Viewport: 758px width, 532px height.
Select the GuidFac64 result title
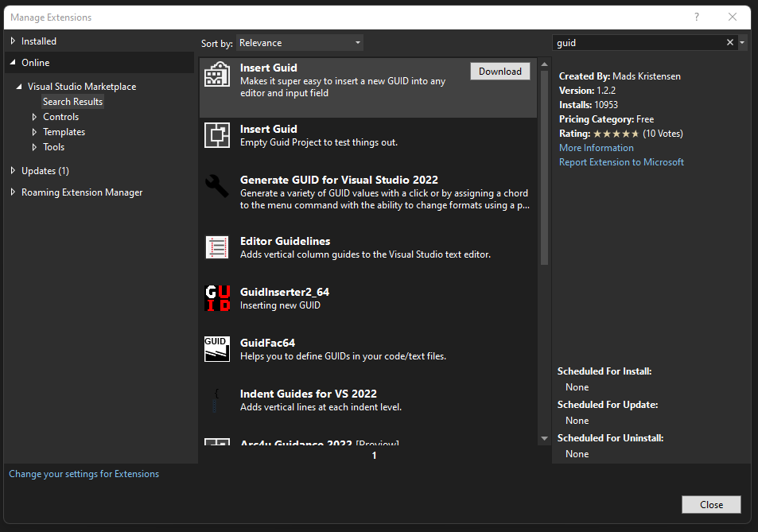(x=267, y=343)
